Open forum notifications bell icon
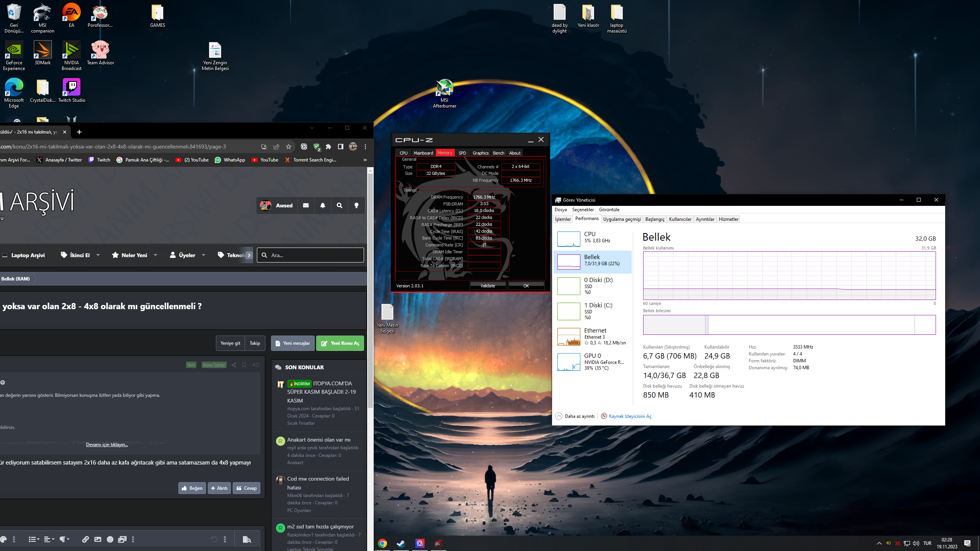The image size is (980, 551). (x=323, y=205)
